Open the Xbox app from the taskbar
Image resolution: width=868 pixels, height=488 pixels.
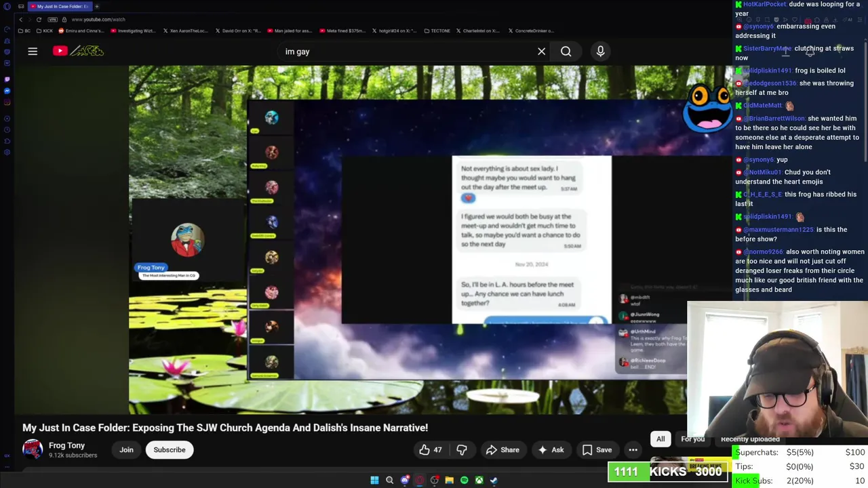click(479, 480)
